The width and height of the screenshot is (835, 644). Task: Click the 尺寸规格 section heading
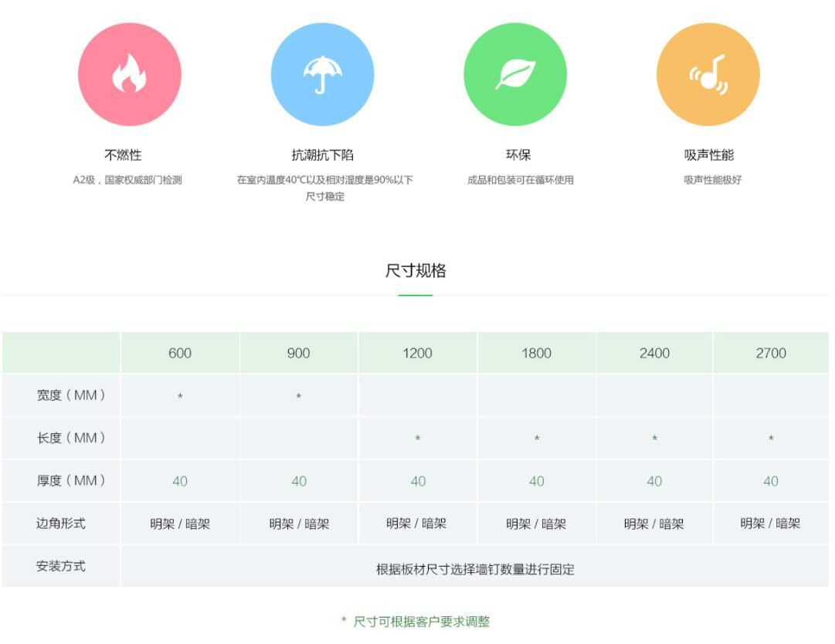point(416,271)
